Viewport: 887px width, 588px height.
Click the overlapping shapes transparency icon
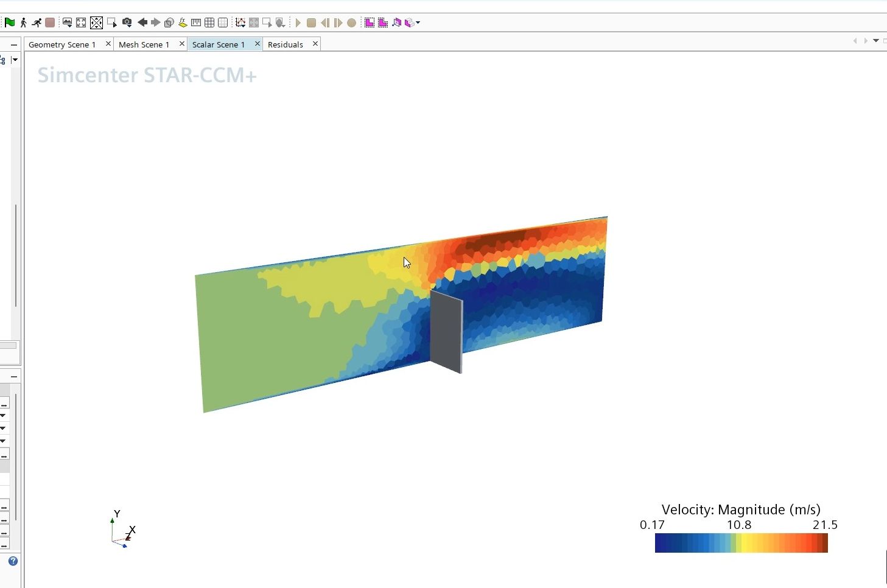coord(169,23)
